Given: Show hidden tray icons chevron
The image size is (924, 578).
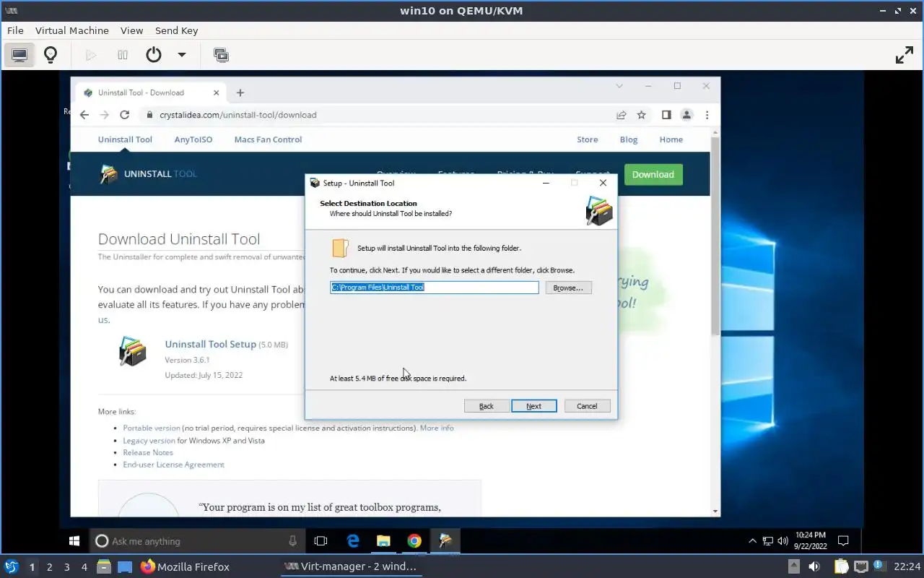Looking at the screenshot, I should point(752,540).
